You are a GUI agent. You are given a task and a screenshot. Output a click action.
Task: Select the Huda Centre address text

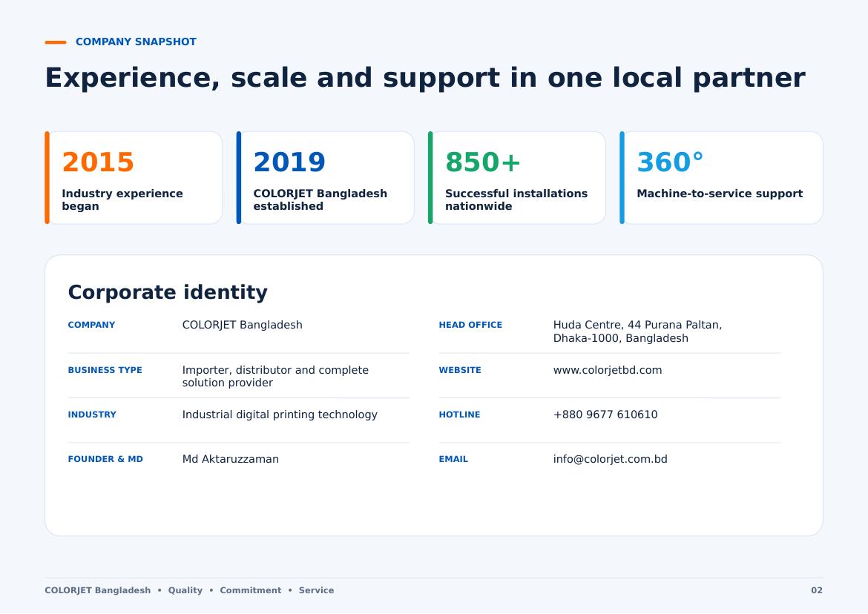pyautogui.click(x=637, y=331)
